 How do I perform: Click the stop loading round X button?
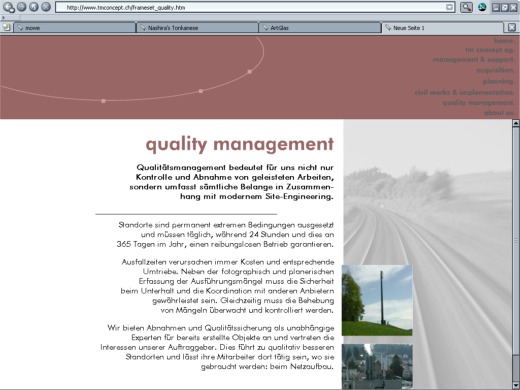coord(46,7)
